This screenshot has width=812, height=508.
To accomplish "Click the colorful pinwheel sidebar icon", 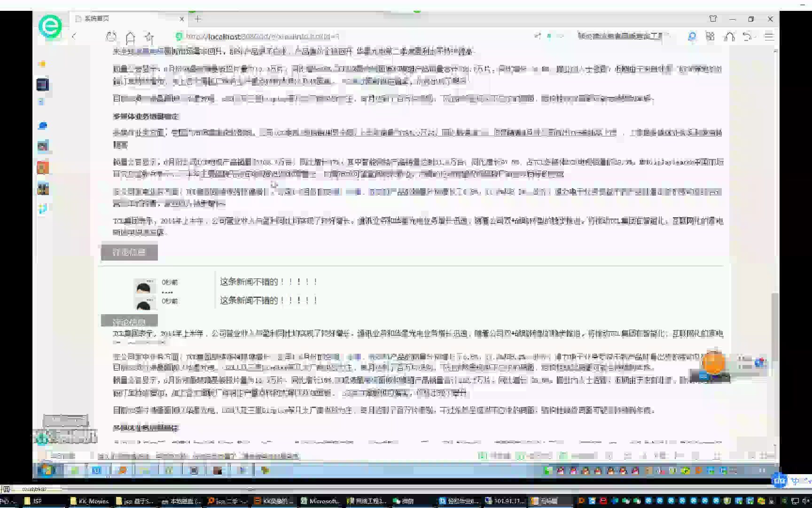I will pos(42,208).
